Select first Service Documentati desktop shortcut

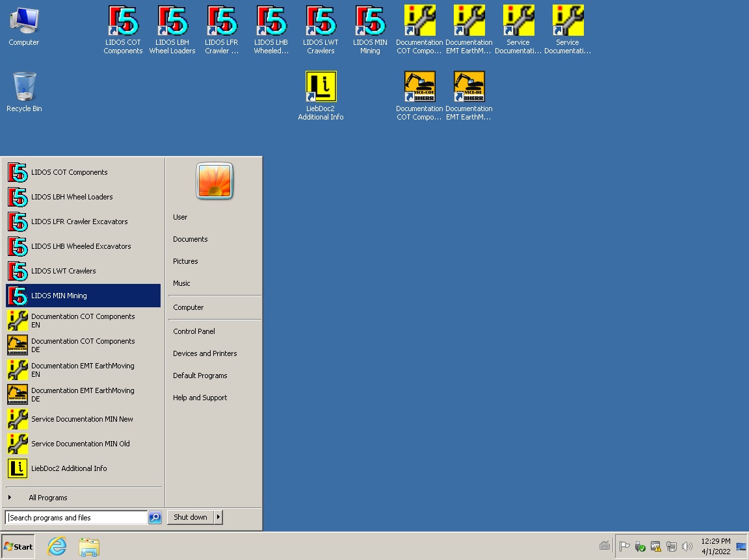coord(518,30)
